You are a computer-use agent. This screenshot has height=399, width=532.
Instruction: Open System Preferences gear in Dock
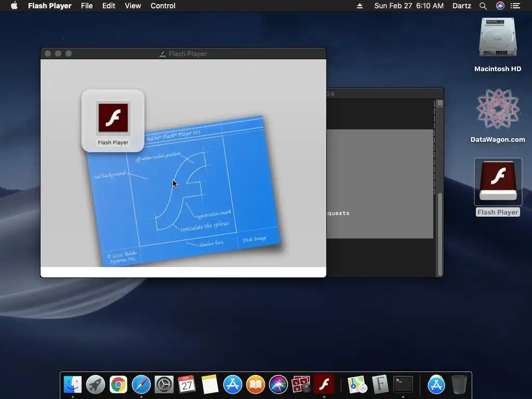point(164,384)
